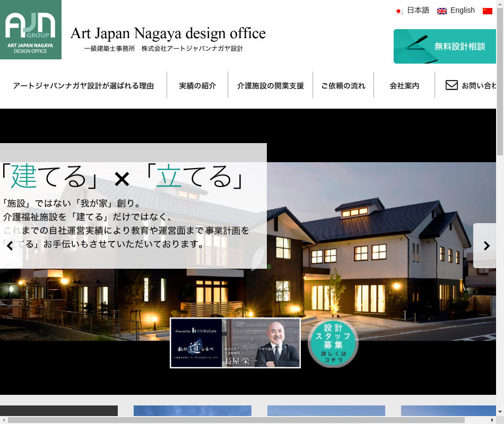Image resolution: width=504 pixels, height=424 pixels.
Task: Go to previous slide arrow
Action: [x=10, y=246]
